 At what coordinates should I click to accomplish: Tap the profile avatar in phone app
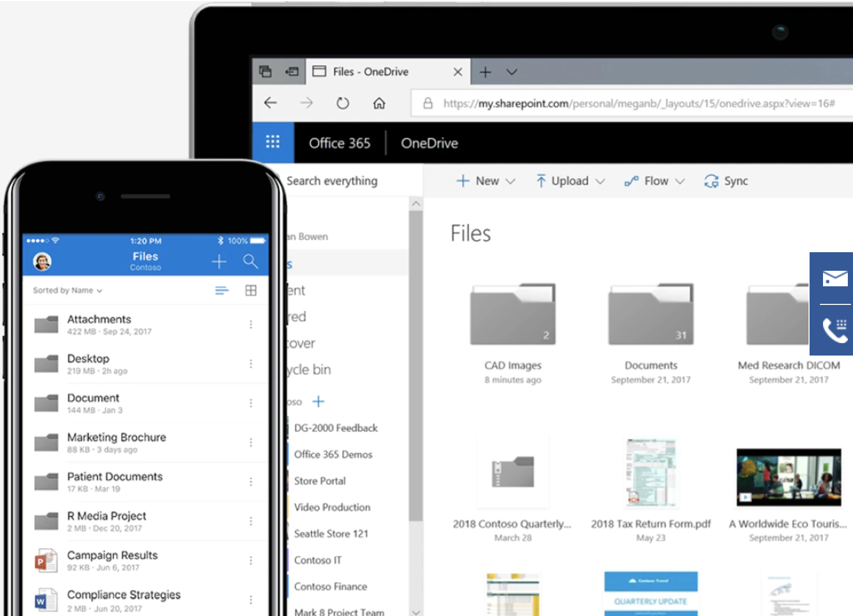click(42, 261)
